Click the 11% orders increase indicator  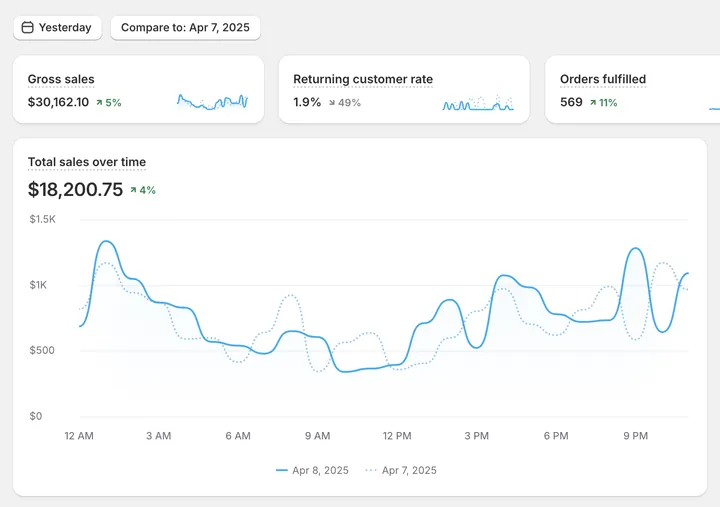604,102
